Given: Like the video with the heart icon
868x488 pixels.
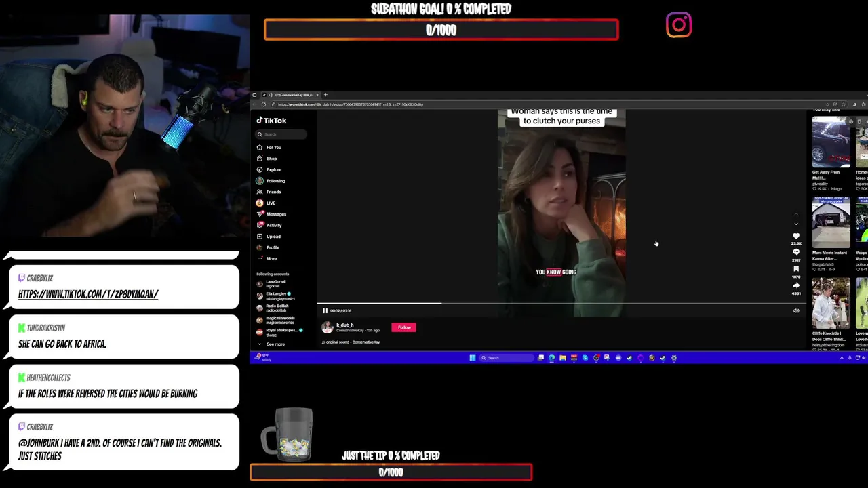Looking at the screenshot, I should click(x=796, y=236).
